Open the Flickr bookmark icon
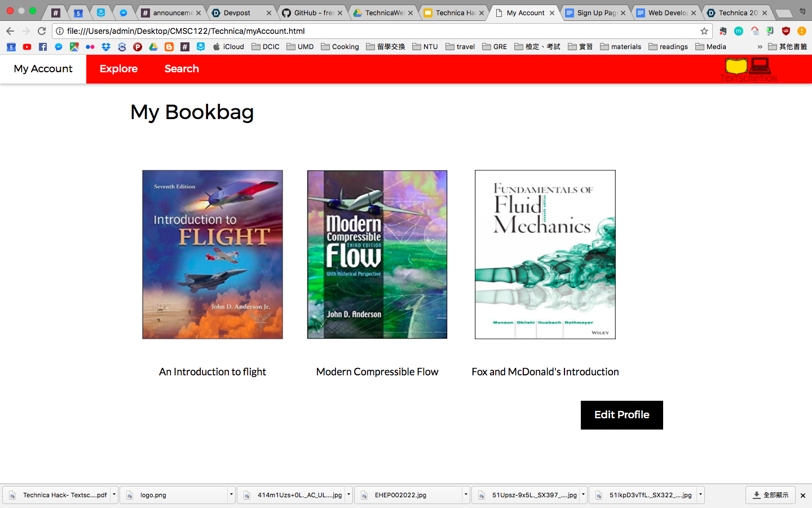 point(90,47)
